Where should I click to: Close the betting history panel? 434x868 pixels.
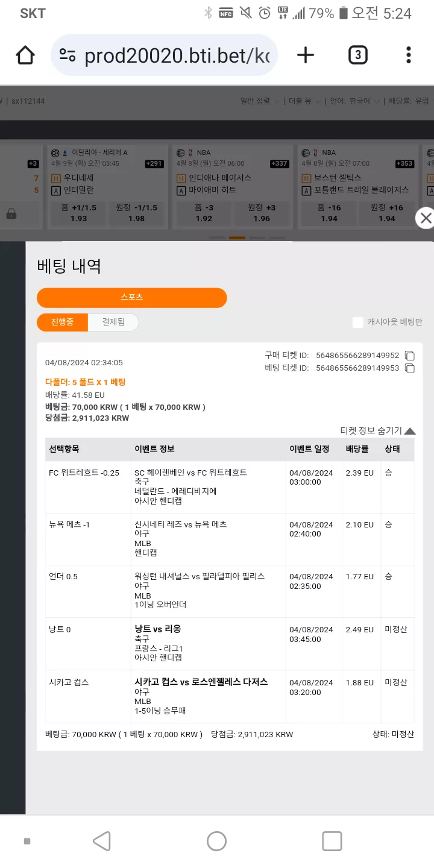pos(426,218)
